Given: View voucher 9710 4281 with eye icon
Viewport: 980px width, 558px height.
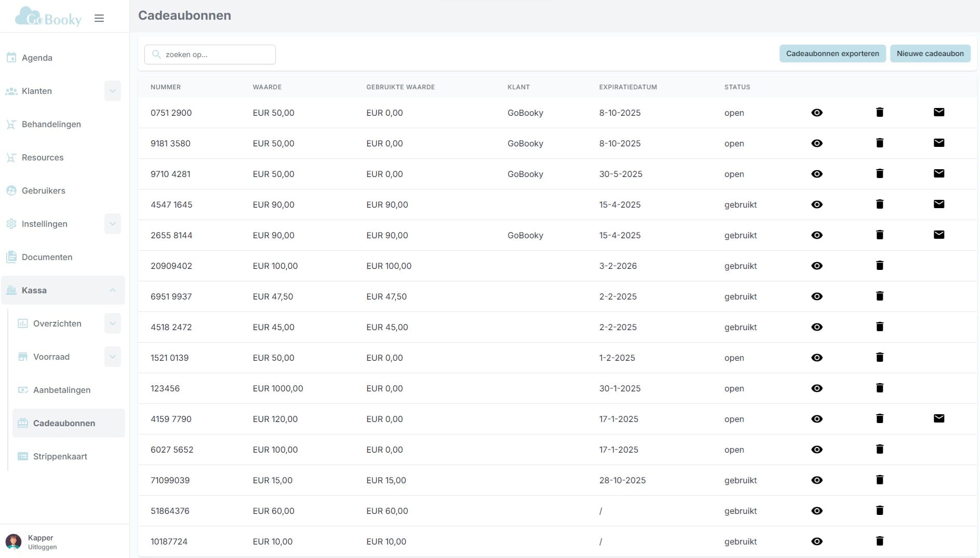Looking at the screenshot, I should click(816, 174).
